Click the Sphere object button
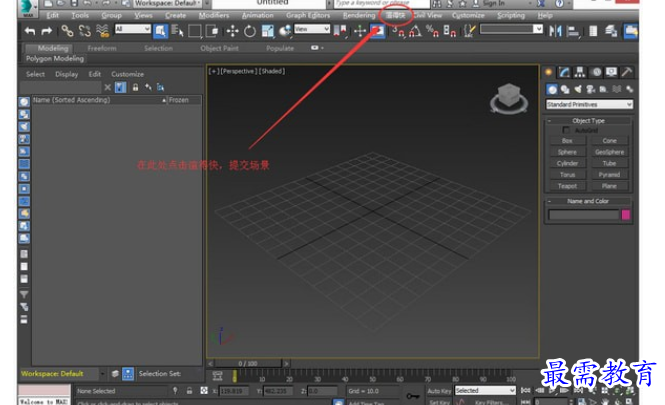 tap(568, 152)
